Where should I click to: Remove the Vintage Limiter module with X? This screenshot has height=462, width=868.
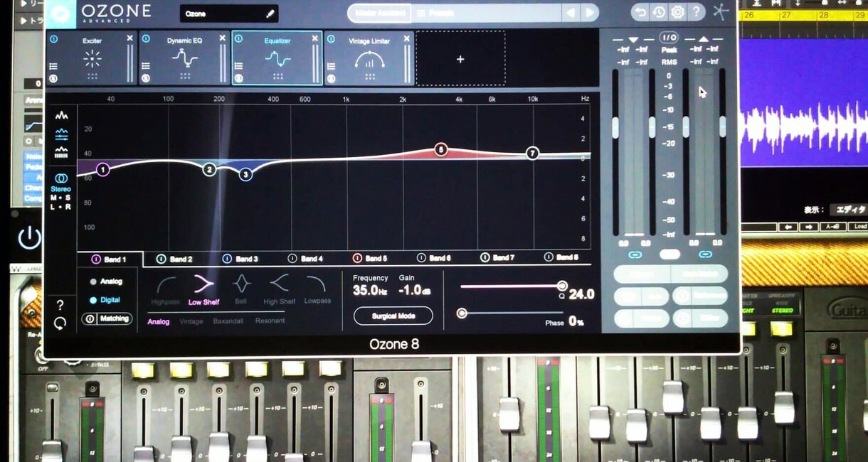point(408,38)
